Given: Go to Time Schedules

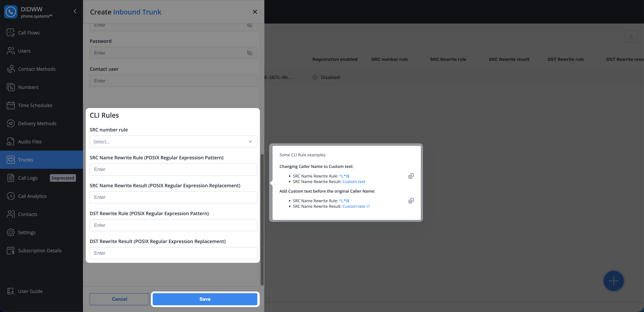Looking at the screenshot, I should 35,105.
